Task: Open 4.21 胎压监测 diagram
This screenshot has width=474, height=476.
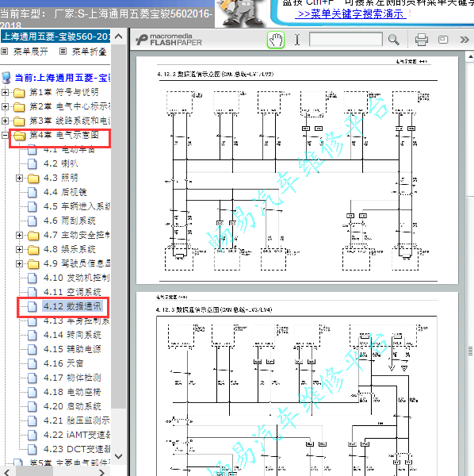Action: (76, 420)
